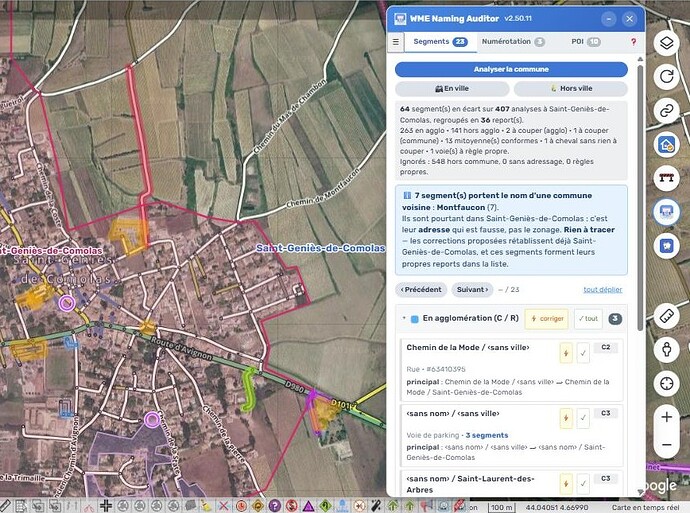Switch to the Numérotation tab
The image size is (690, 513).
(513, 42)
